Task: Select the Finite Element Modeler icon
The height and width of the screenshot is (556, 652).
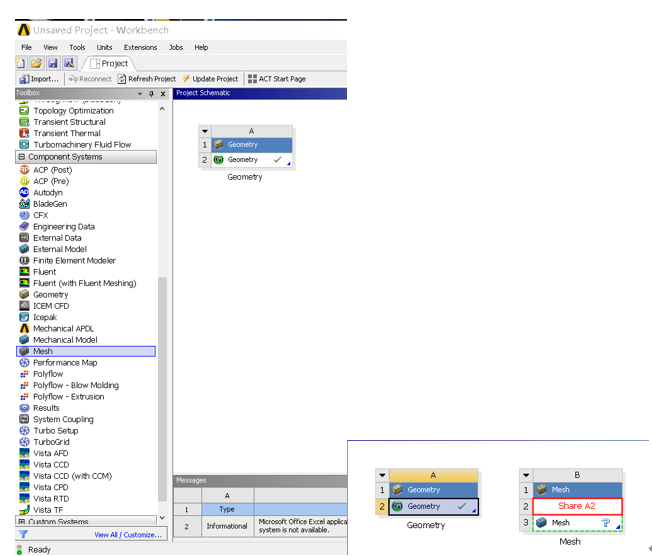Action: click(x=24, y=260)
